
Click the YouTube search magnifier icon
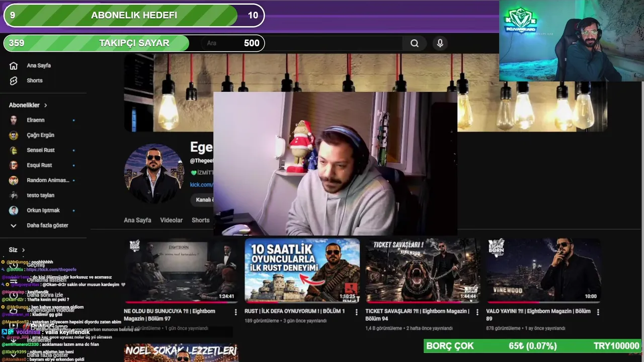pos(415,43)
